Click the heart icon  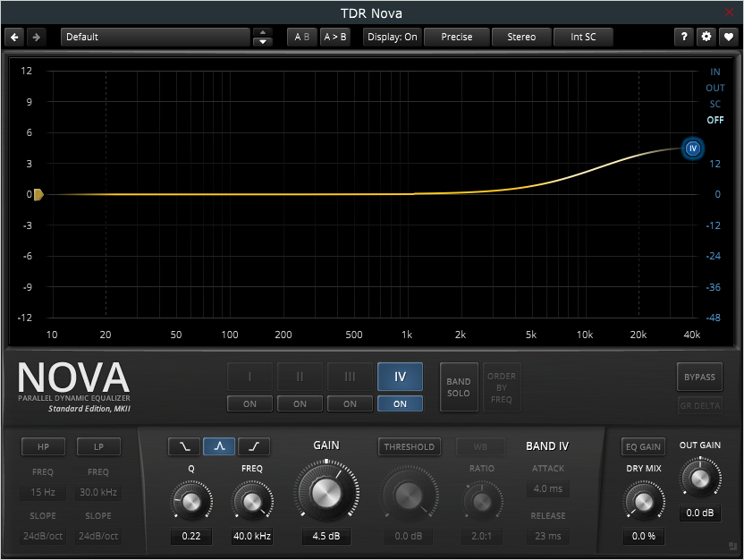click(x=728, y=37)
